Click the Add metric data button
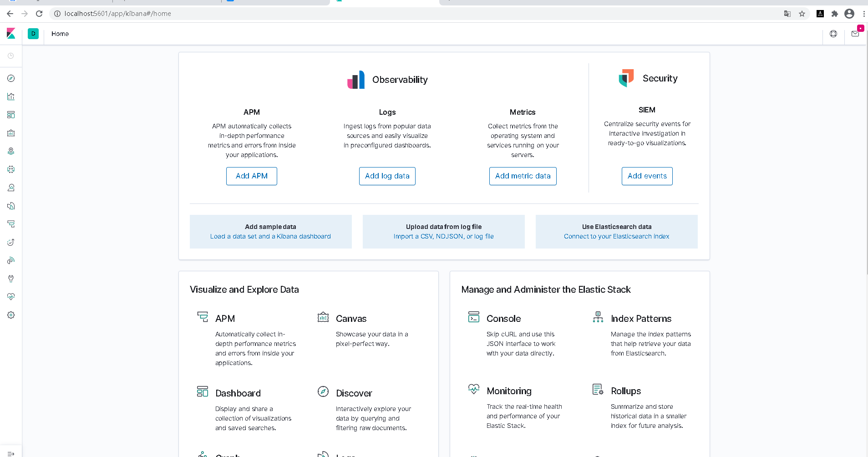Viewport: 868px width, 457px height. pyautogui.click(x=523, y=176)
